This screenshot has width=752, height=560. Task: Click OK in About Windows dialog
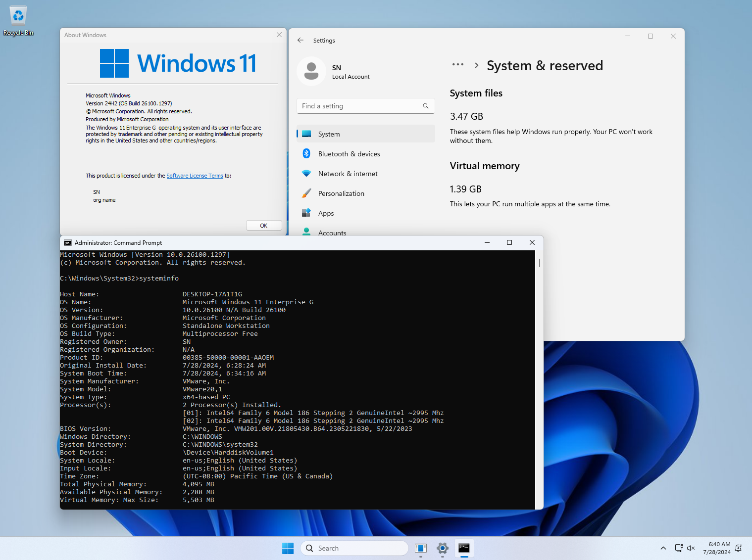[x=264, y=226]
